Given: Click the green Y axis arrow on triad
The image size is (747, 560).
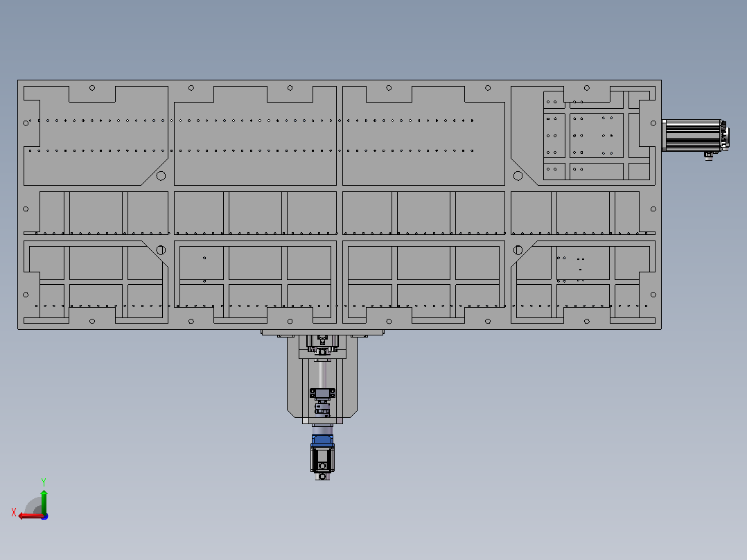Looking at the screenshot, I should click(44, 501).
